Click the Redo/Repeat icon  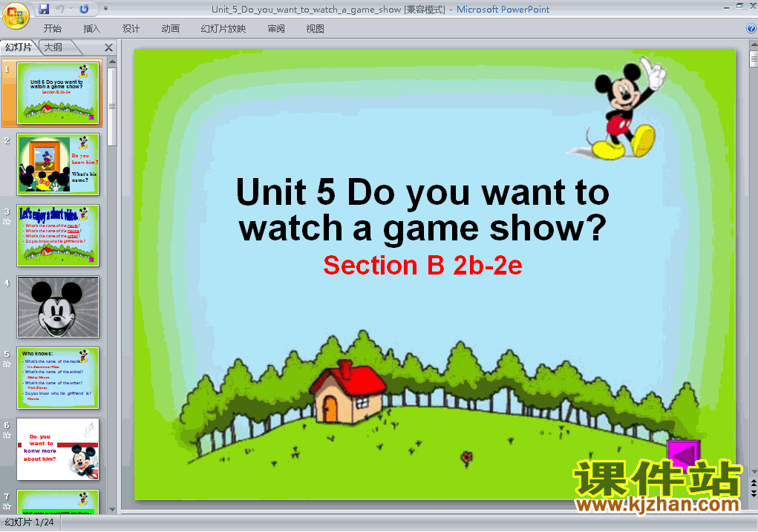(x=84, y=9)
